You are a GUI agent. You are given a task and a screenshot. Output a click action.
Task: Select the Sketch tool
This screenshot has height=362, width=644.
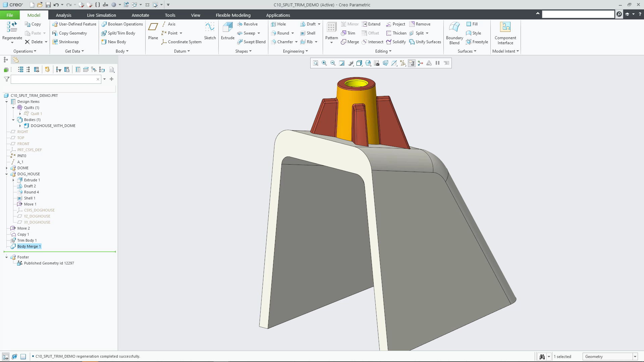210,31
